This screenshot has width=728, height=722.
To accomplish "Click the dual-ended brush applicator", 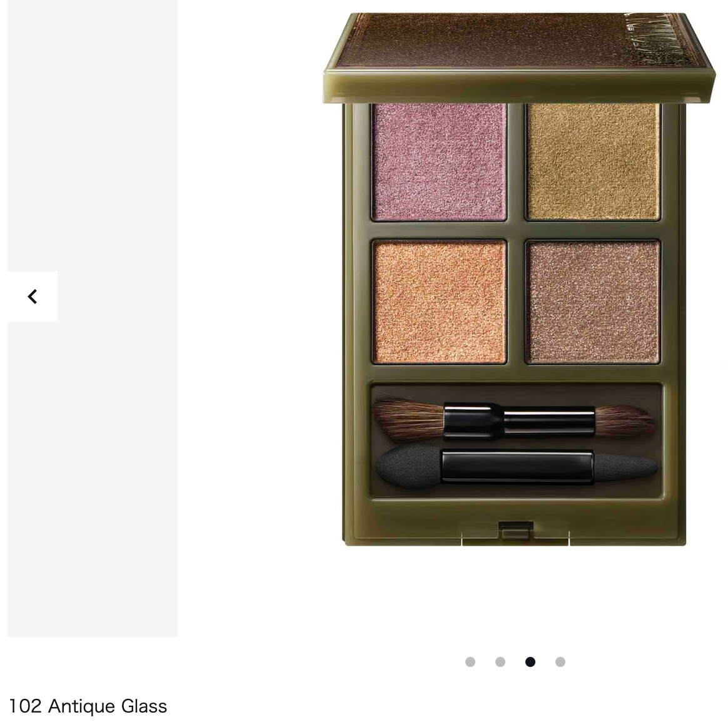I will coord(514,419).
